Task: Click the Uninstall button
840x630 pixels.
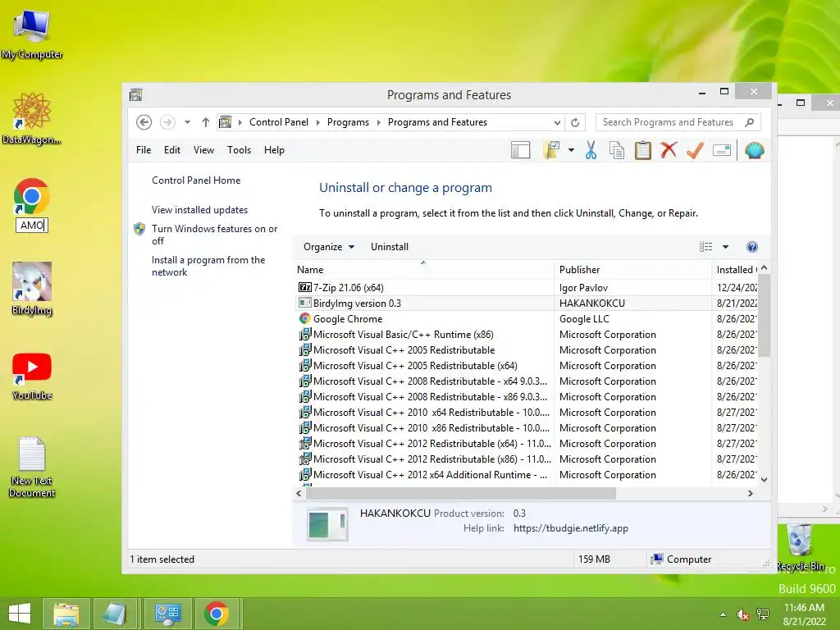Action: (x=390, y=247)
